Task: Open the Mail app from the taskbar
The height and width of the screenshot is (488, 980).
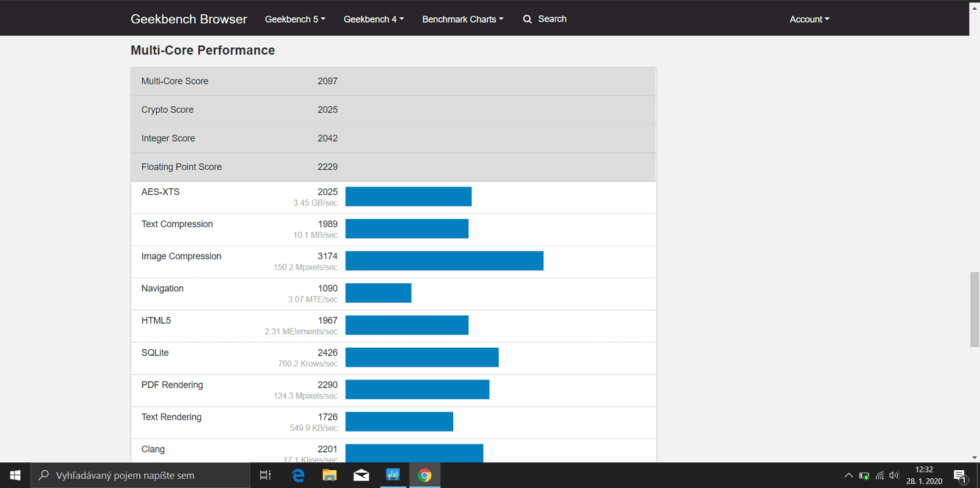Action: click(361, 475)
